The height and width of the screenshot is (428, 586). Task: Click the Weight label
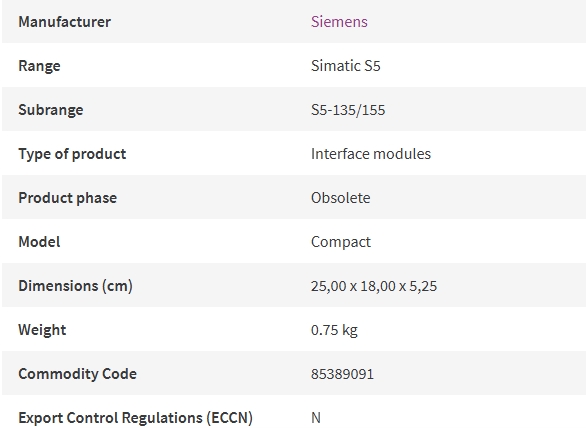click(x=42, y=330)
